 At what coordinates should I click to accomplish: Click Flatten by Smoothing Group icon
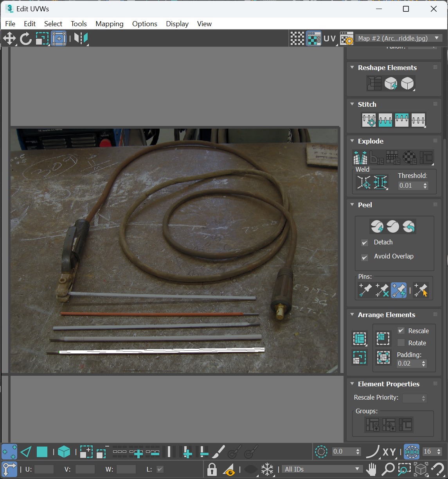(x=393, y=157)
